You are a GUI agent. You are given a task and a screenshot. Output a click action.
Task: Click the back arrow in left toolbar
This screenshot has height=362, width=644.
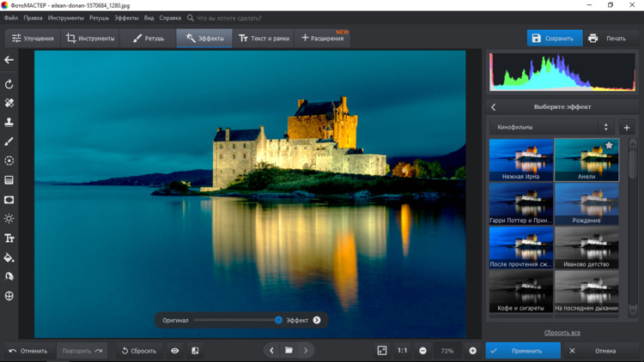9,60
